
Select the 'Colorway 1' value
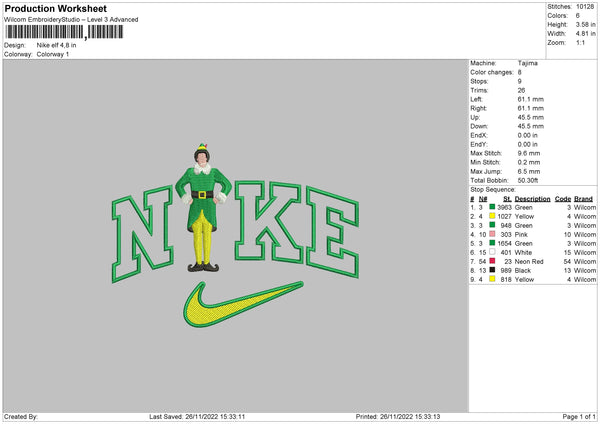tap(53, 54)
